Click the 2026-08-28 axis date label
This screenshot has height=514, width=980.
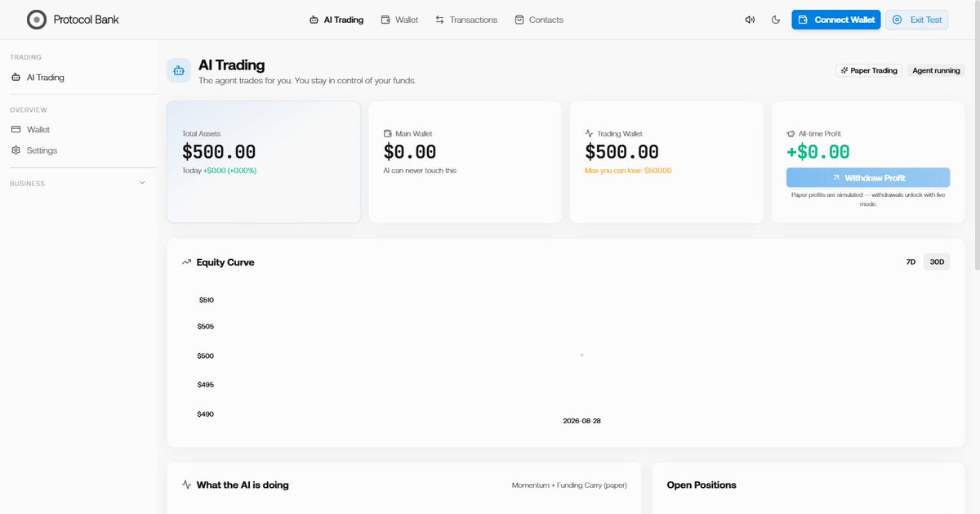click(x=581, y=421)
